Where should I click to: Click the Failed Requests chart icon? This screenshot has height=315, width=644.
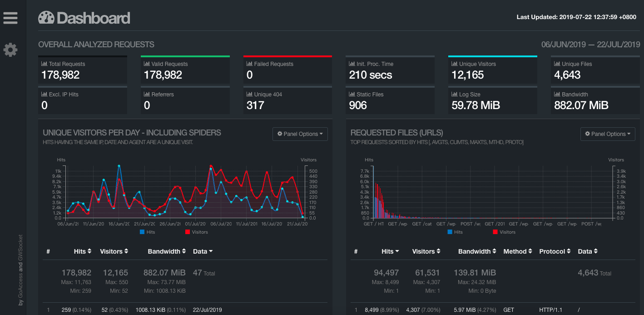(249, 64)
